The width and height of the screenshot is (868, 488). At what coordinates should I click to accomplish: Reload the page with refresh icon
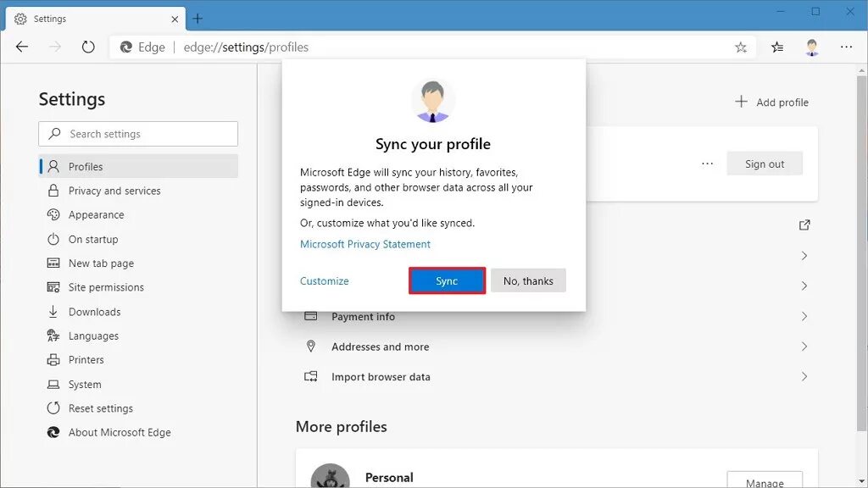88,47
